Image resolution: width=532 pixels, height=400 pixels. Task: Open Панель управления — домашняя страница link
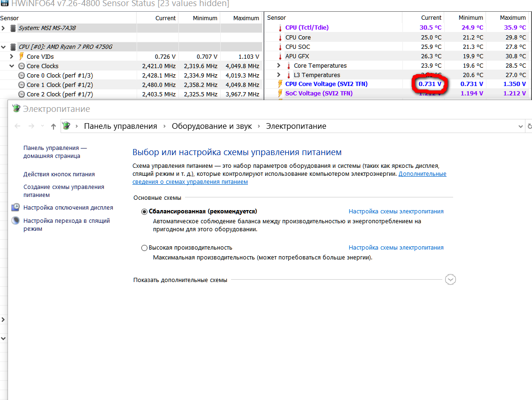(55, 152)
